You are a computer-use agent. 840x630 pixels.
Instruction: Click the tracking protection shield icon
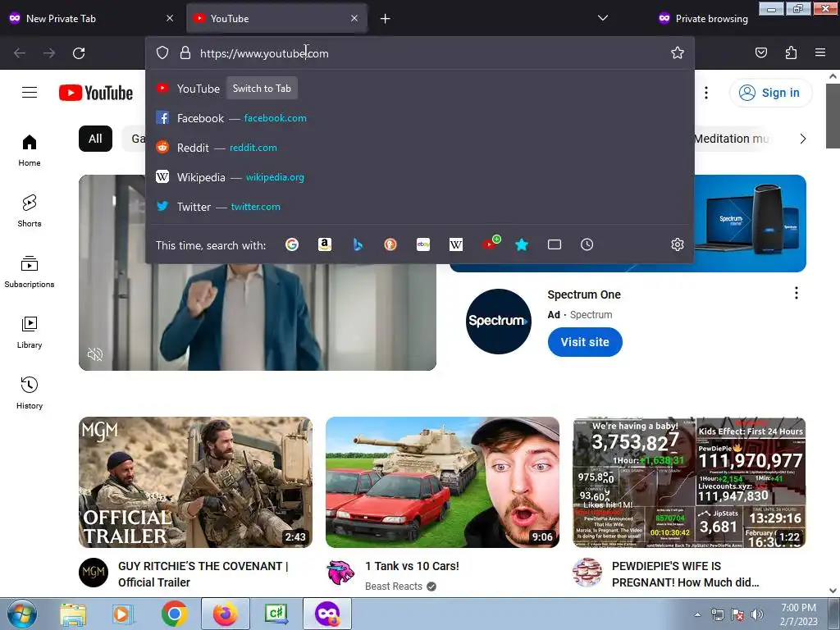pos(162,52)
